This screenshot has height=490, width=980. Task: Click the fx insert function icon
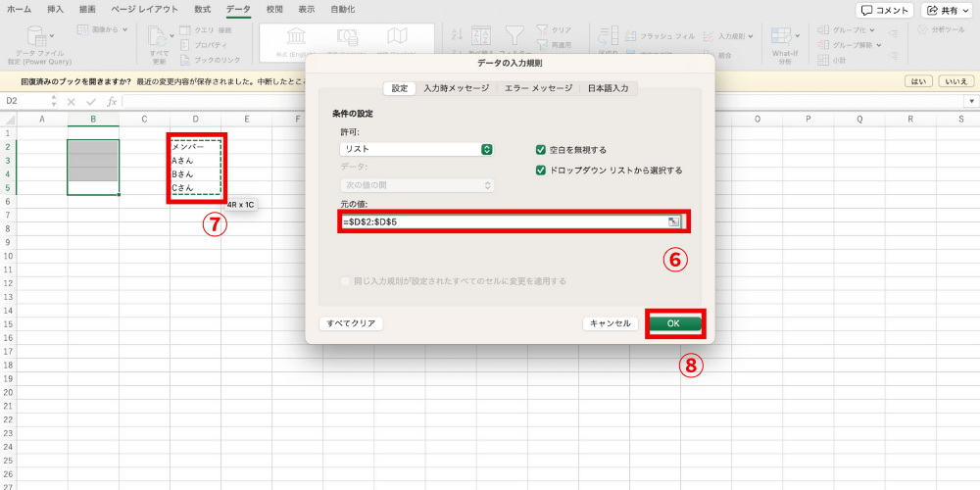click(112, 101)
